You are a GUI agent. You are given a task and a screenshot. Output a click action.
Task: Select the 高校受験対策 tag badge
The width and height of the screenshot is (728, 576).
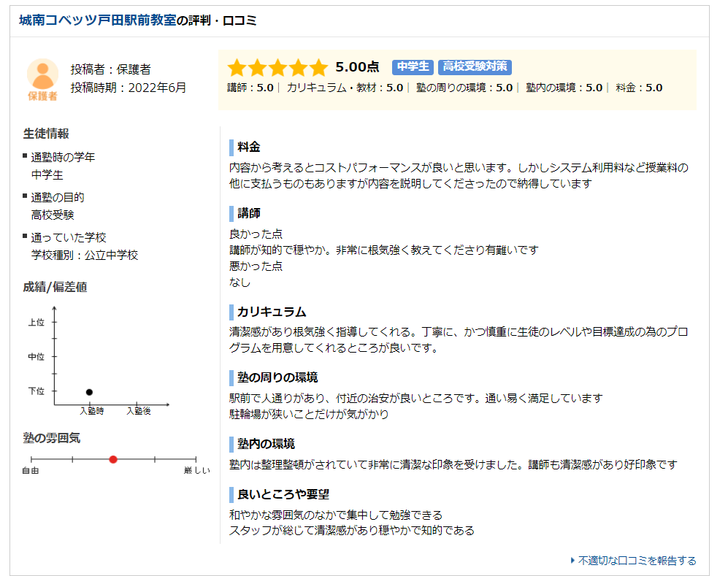pos(475,67)
